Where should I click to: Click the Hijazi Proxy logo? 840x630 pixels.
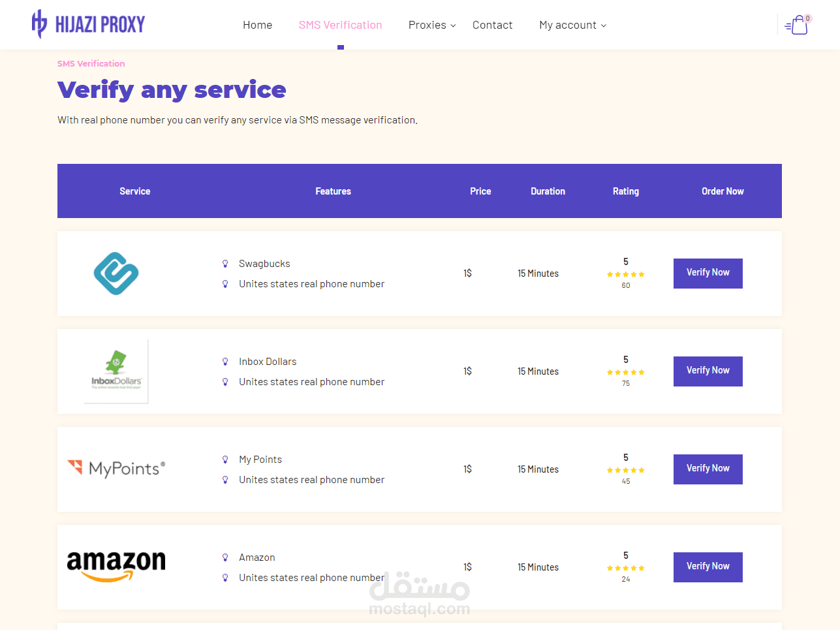(x=88, y=24)
